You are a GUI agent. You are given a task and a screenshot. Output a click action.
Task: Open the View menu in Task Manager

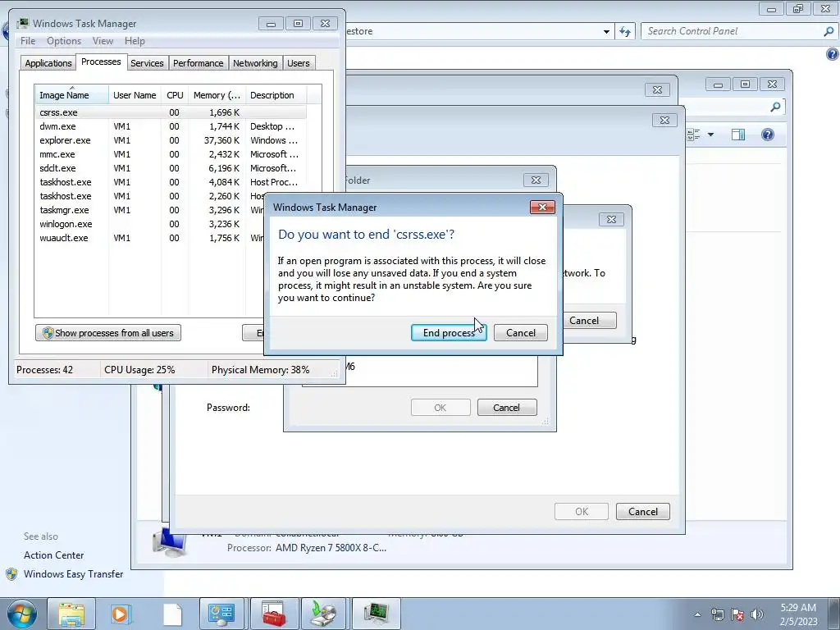(x=103, y=41)
